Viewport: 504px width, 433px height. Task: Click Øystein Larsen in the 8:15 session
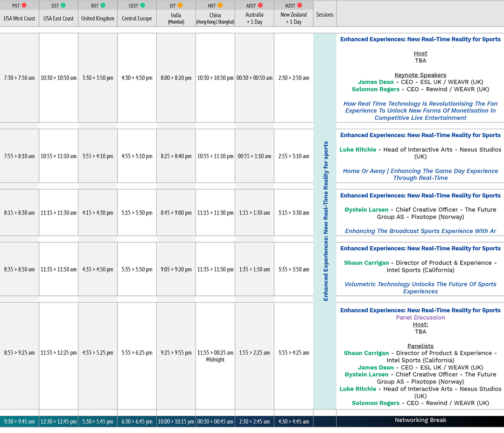pos(366,210)
